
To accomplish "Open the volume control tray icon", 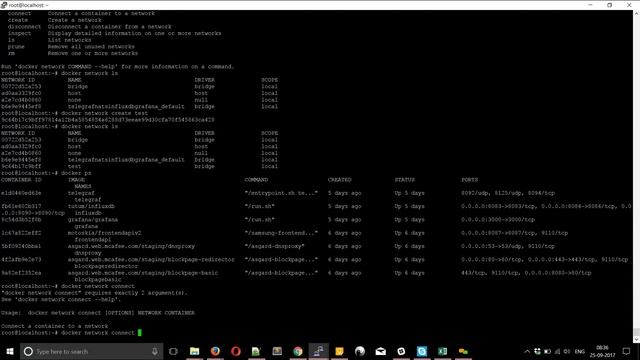I will 567,351.
